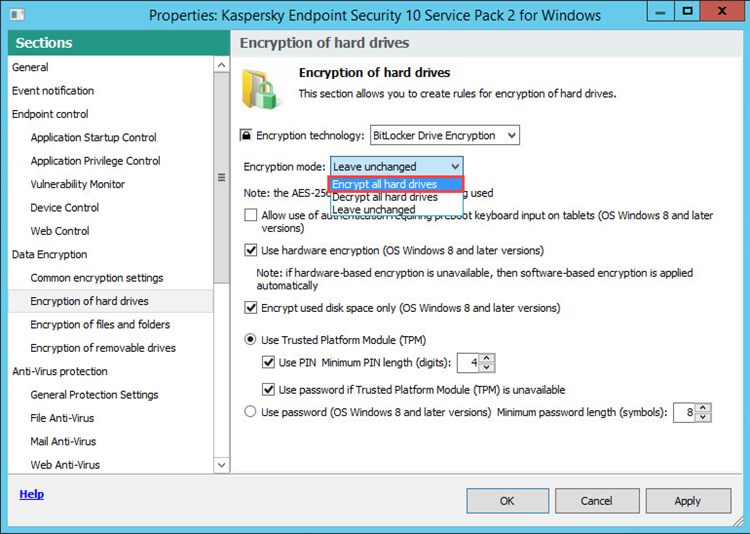Open the Help link

(32, 494)
